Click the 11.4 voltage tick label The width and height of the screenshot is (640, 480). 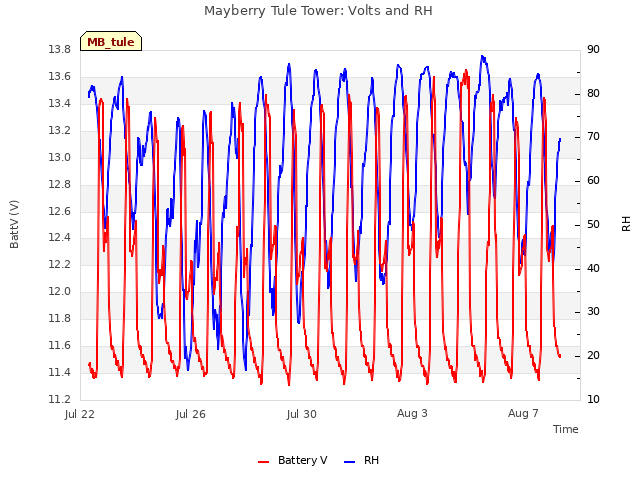click(60, 372)
